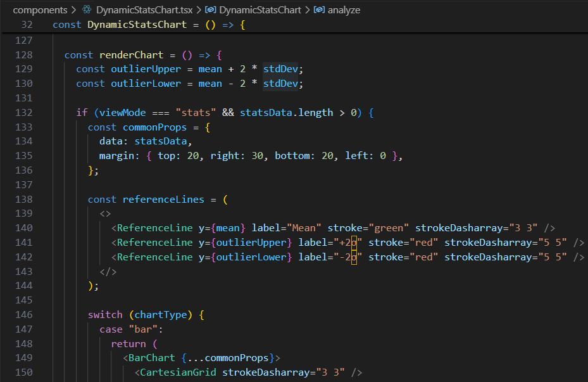Click referenceLines constant name

pyautogui.click(x=163, y=200)
